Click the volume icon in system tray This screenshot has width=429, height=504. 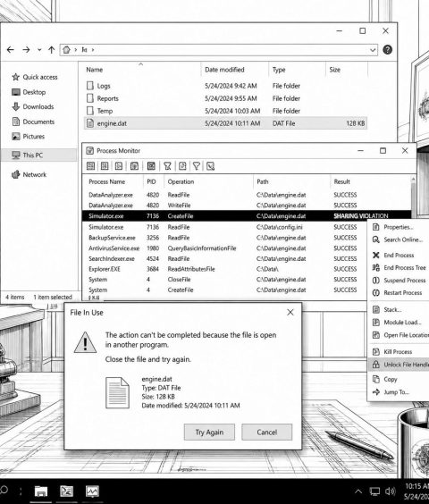pyautogui.click(x=390, y=491)
